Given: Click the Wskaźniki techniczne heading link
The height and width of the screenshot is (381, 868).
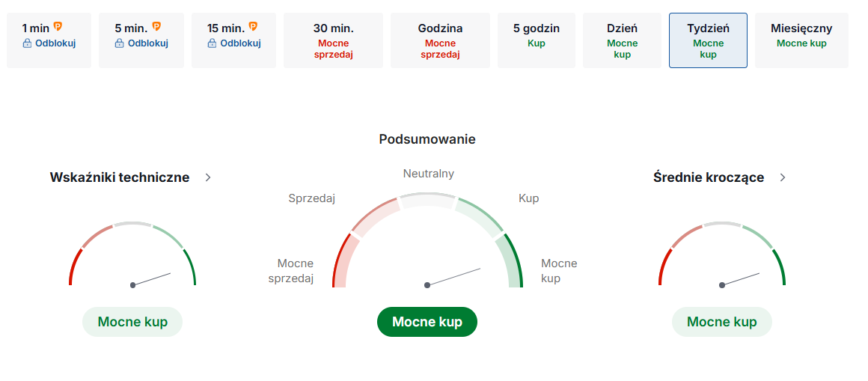Looking at the screenshot, I should [120, 177].
